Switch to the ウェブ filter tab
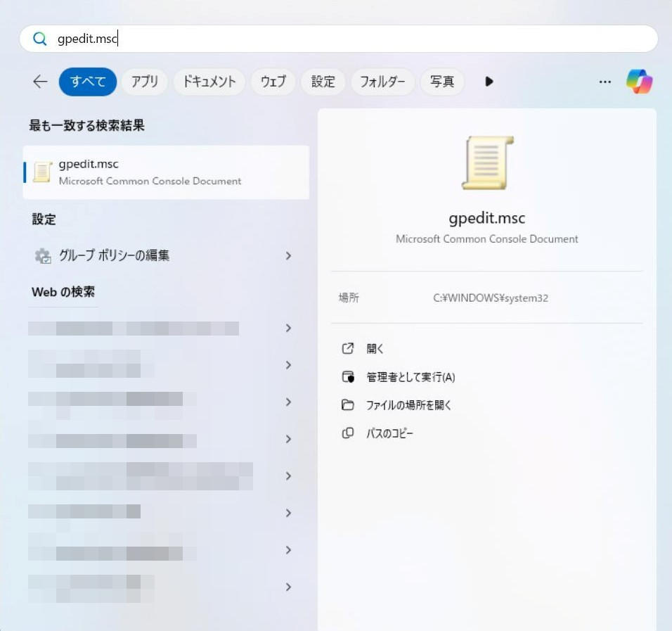 tap(273, 82)
